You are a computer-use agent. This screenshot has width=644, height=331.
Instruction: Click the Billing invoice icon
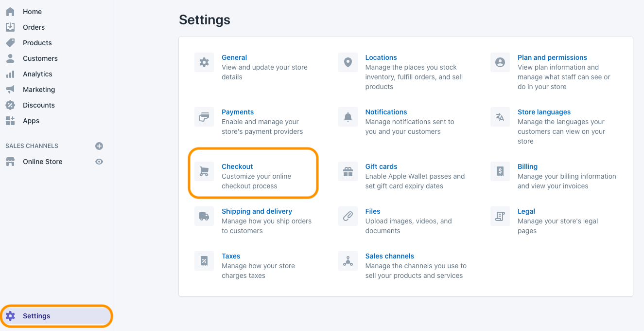point(500,171)
